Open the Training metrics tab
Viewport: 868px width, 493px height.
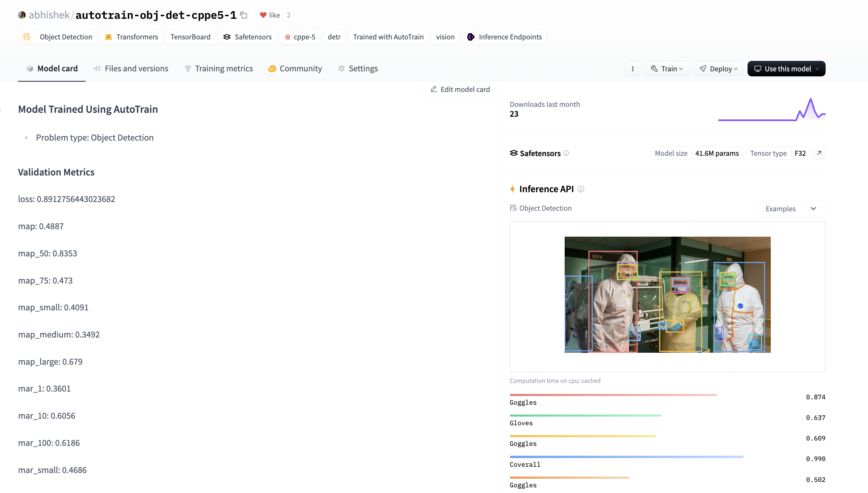(219, 69)
